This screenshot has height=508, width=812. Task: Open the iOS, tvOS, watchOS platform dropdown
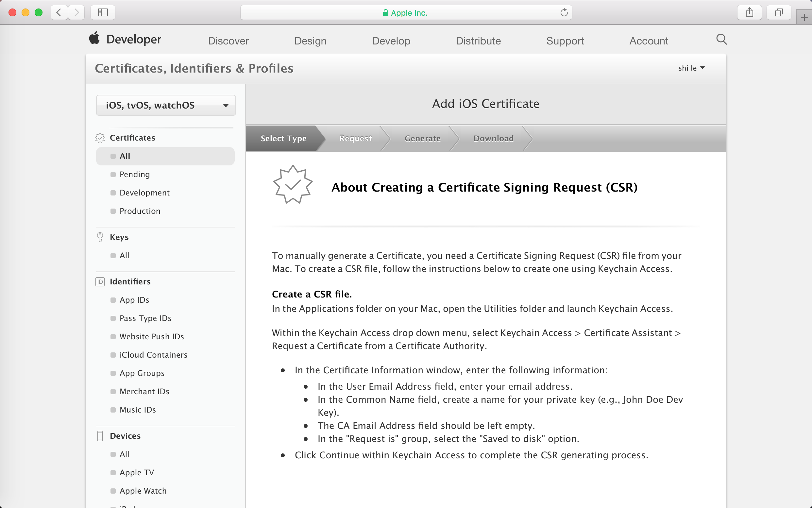[166, 106]
